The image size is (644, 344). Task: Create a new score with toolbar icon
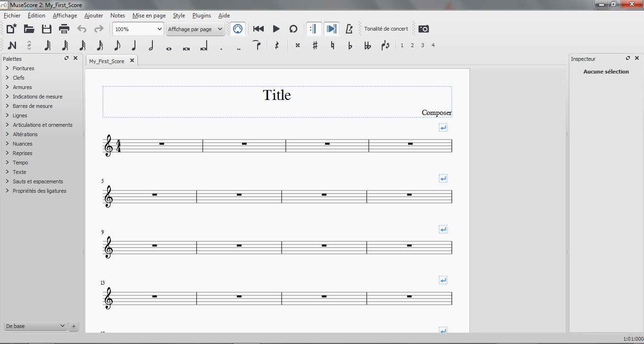pos(11,29)
